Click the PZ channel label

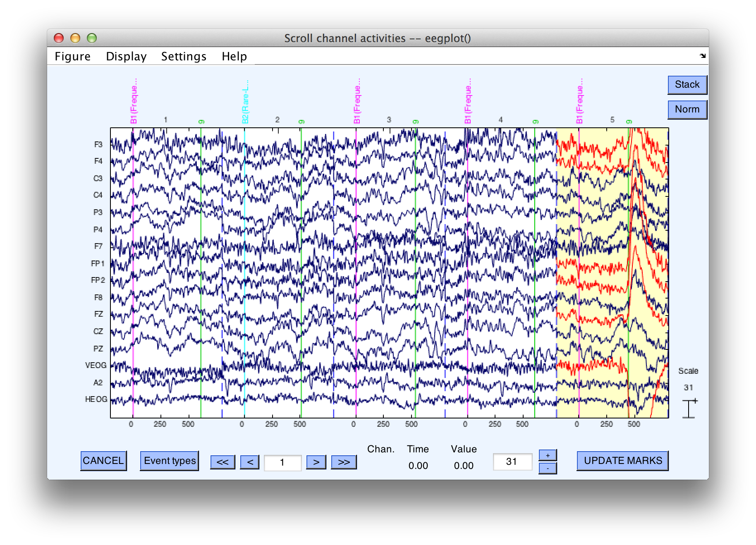click(x=98, y=349)
